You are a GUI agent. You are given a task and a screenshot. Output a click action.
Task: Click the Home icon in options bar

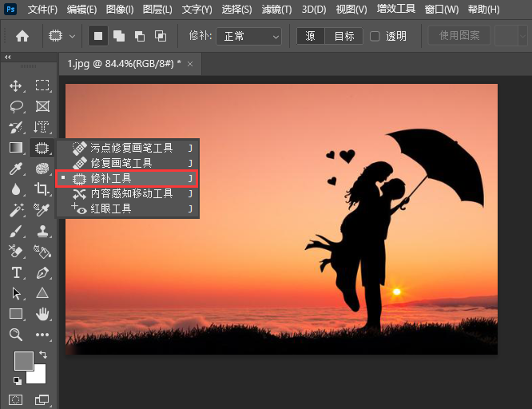[22, 36]
